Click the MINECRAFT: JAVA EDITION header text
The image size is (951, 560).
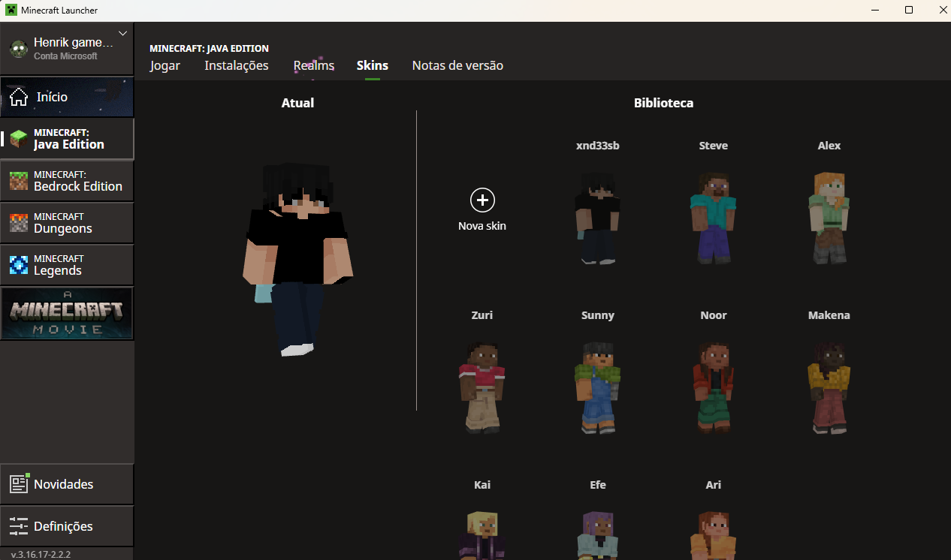pos(209,48)
